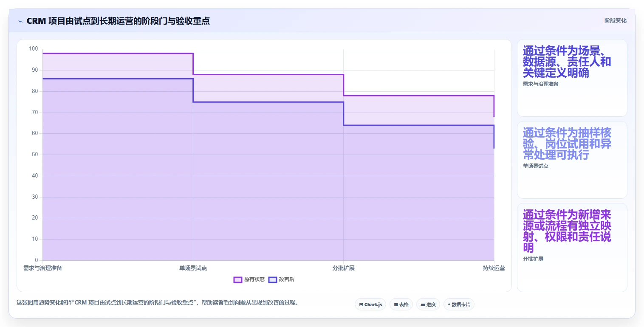Image resolution: width=644 pixels, height=327 pixels.
Task: Click the 改善后 legend label
Action: [x=287, y=279]
